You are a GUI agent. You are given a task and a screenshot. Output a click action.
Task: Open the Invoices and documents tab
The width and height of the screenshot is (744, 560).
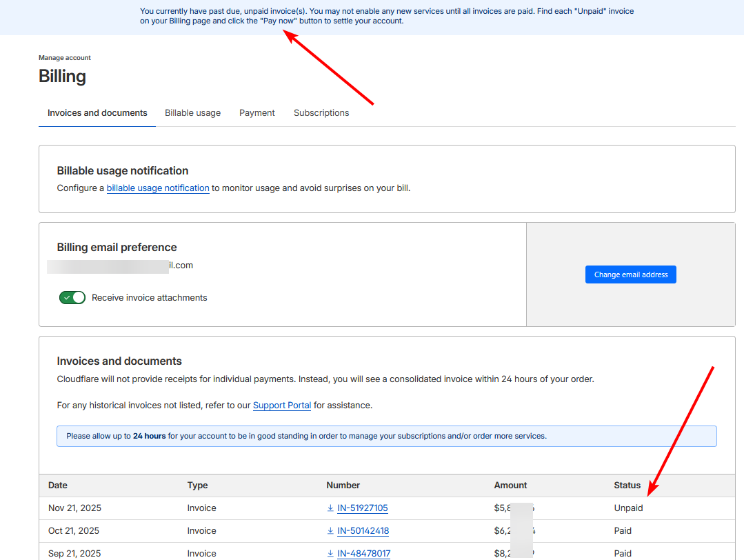tap(97, 113)
